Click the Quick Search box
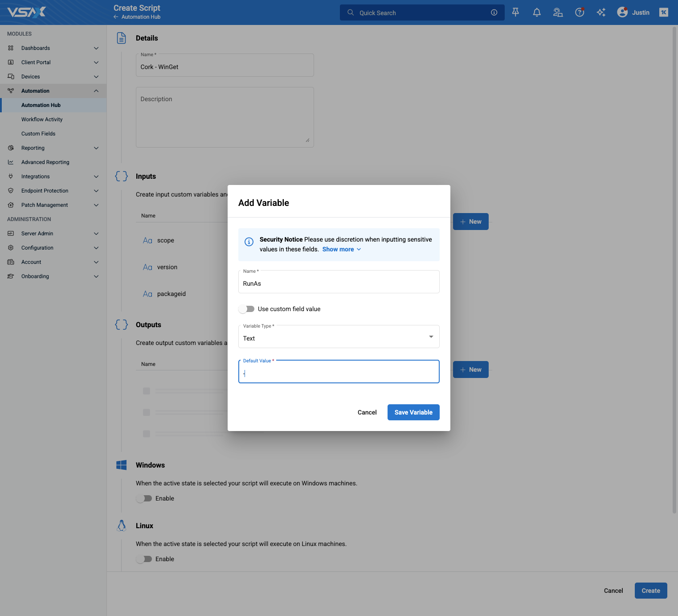The image size is (678, 616). [422, 12]
